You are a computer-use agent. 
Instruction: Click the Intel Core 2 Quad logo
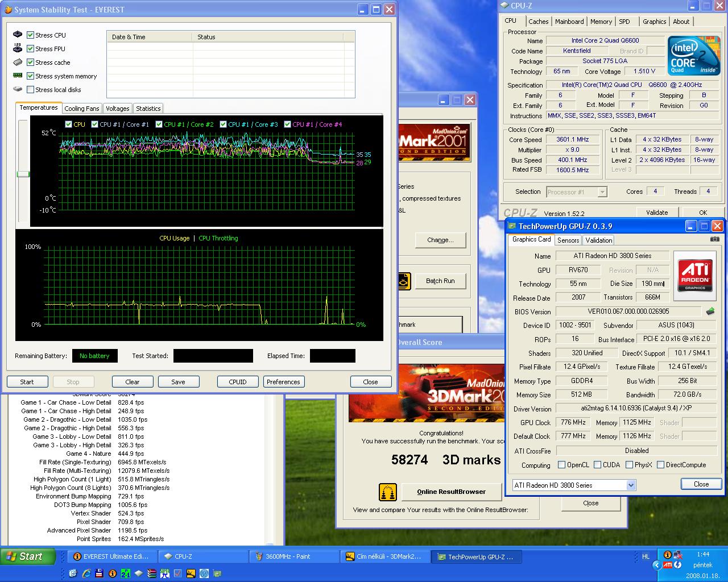point(693,56)
